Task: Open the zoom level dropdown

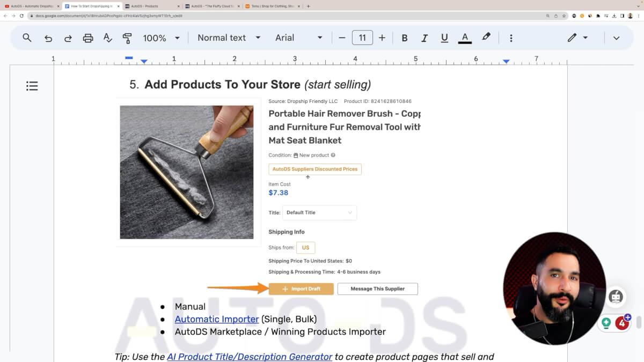Action: coord(161,38)
